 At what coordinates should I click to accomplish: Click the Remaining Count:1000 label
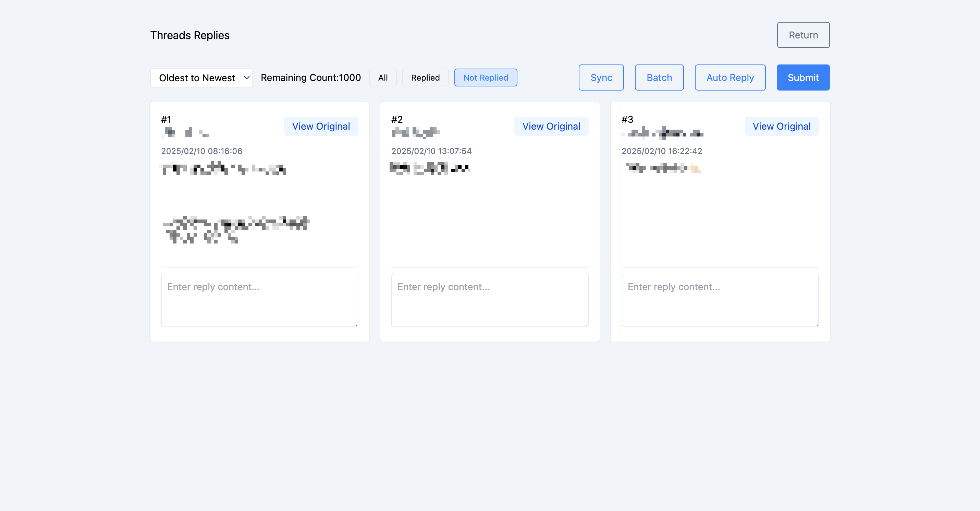click(x=311, y=78)
